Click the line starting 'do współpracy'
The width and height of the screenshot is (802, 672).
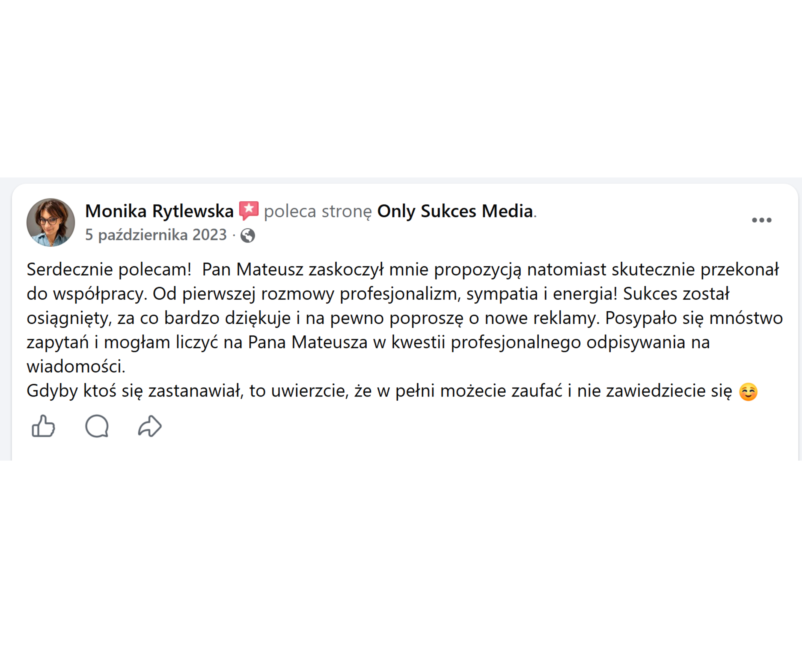pos(378,294)
